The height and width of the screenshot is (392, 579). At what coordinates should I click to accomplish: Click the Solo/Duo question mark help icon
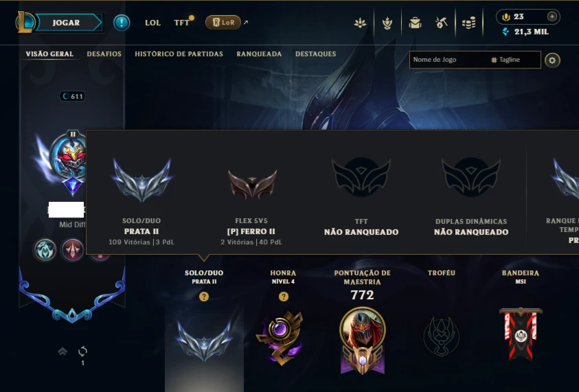tap(204, 297)
